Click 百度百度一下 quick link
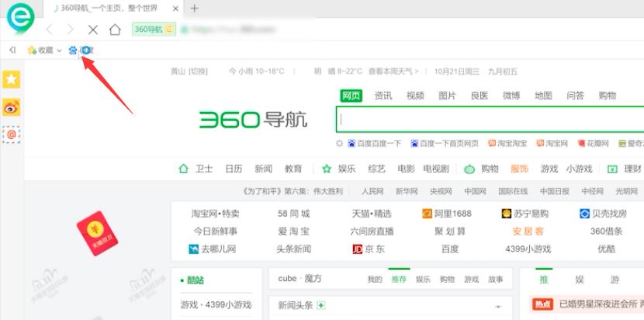The width and height of the screenshot is (644, 320). [x=375, y=144]
